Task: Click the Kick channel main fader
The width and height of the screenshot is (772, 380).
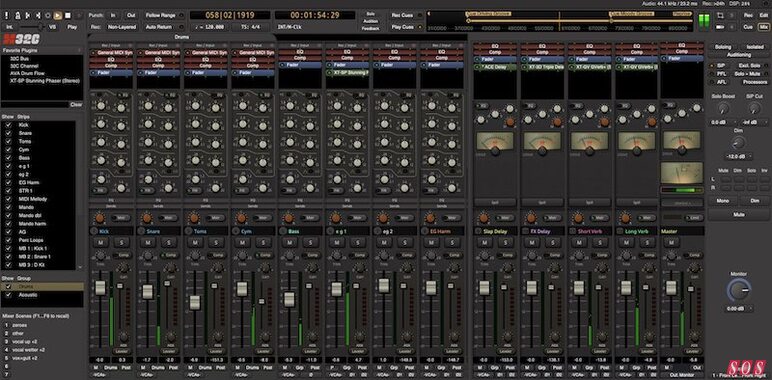Action: pyautogui.click(x=100, y=288)
